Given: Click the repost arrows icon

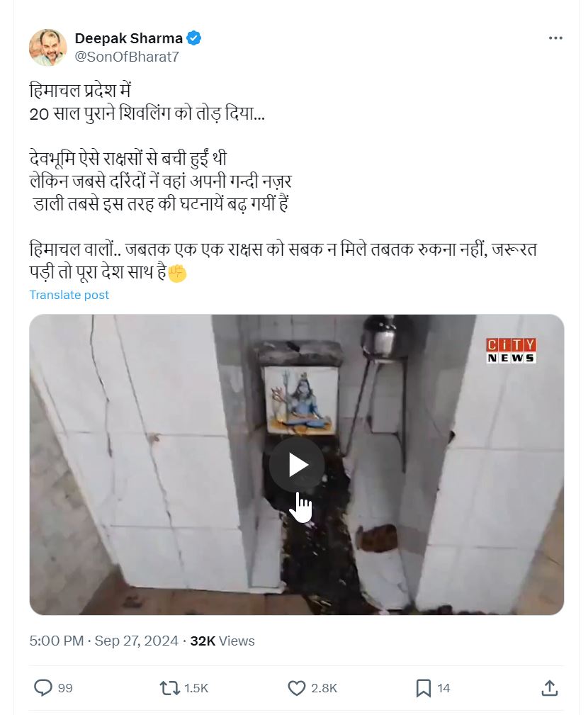Looking at the screenshot, I should pyautogui.click(x=169, y=687).
